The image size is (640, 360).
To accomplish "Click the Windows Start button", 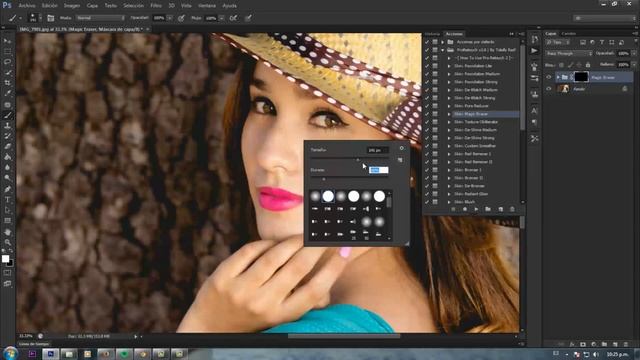I will (10, 353).
